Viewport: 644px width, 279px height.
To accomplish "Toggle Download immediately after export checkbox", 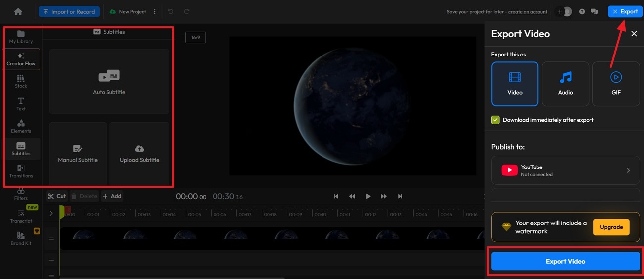I will click(495, 120).
